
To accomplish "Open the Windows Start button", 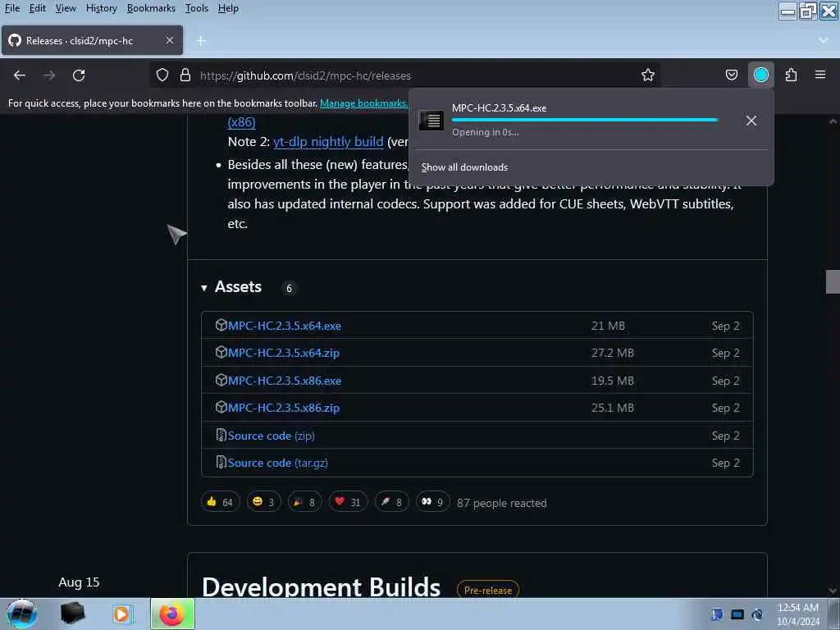I will coord(21,614).
